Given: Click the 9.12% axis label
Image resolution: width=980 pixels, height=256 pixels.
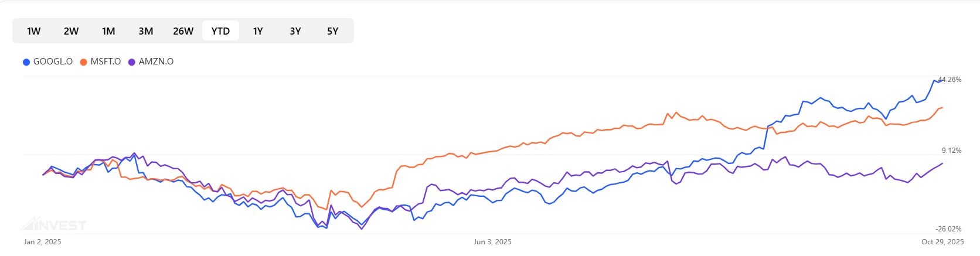Looking at the screenshot, I should click(x=952, y=151).
